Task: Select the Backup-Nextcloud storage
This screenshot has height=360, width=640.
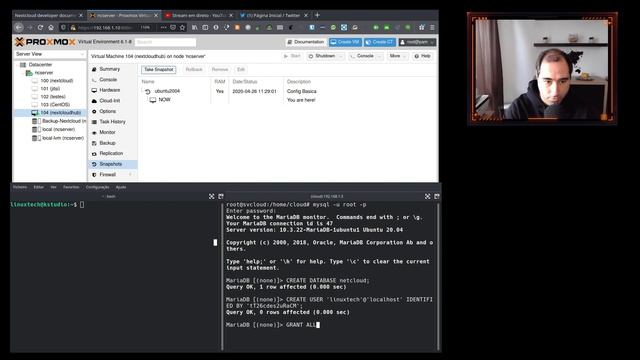Action: 64,121
